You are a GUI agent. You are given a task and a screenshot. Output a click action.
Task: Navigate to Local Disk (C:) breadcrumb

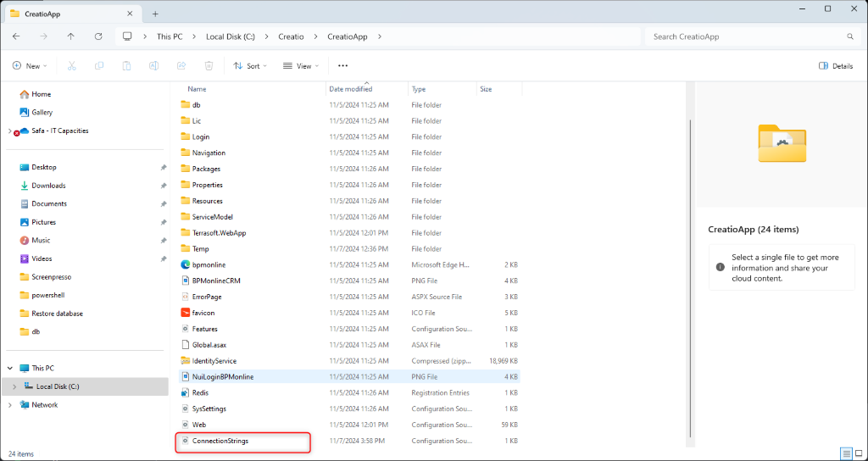coord(231,36)
